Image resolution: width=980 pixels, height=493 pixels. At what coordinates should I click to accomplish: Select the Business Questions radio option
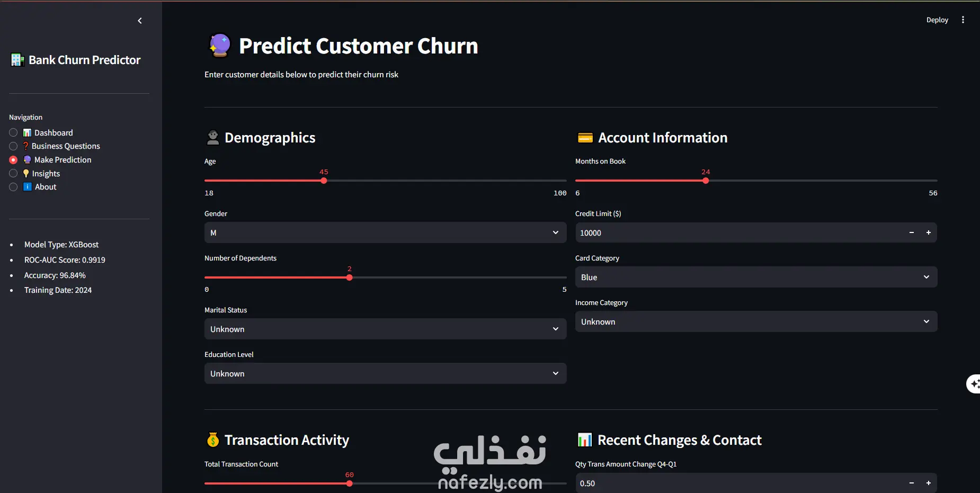[x=13, y=146]
